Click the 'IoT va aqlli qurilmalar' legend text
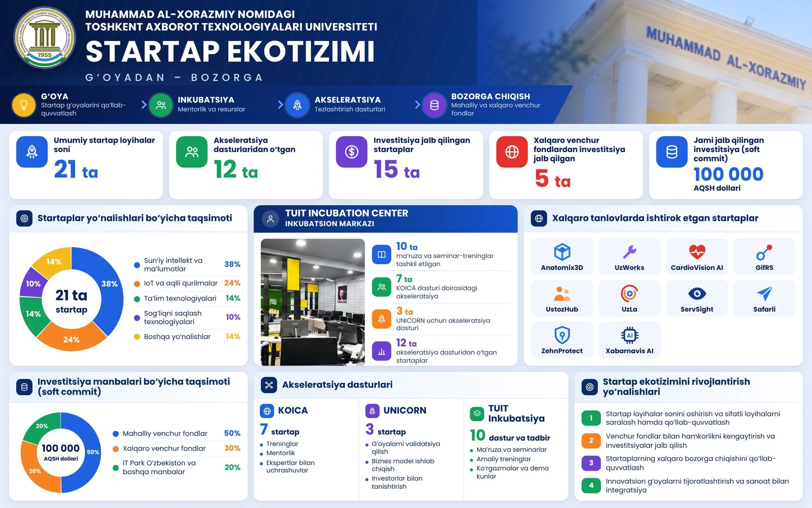Viewport: 812px width, 508px height. (x=181, y=283)
